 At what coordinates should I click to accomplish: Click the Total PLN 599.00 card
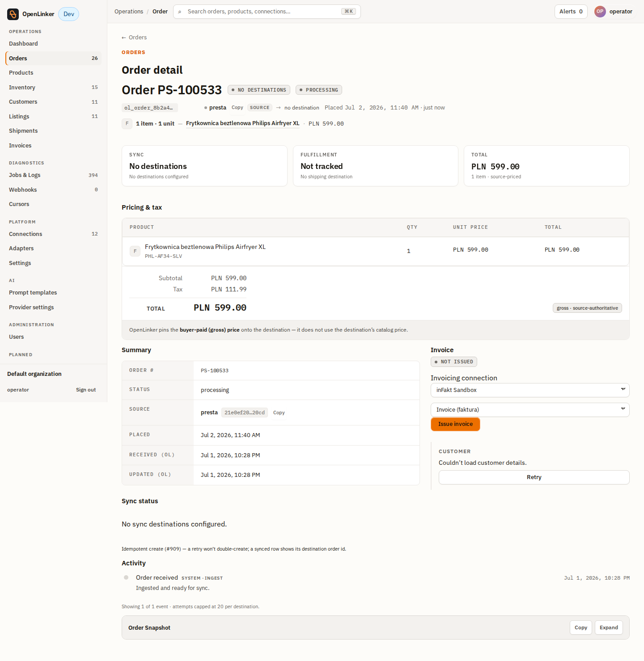(547, 166)
